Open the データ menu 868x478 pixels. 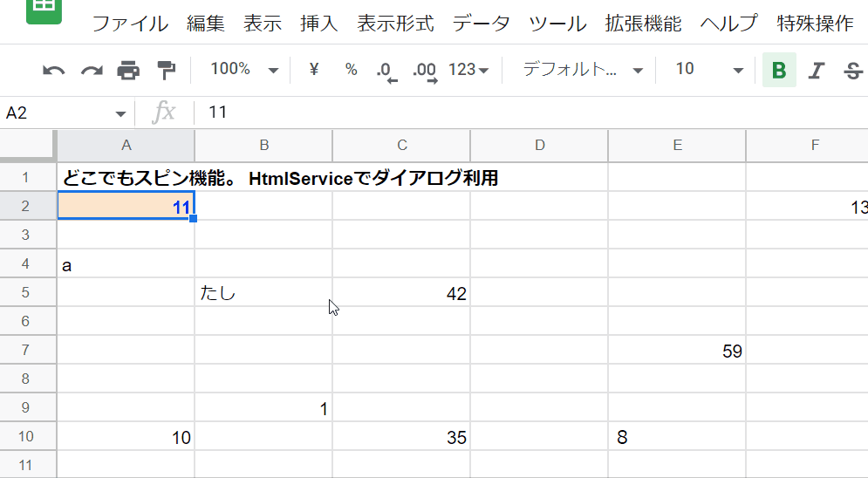(481, 24)
